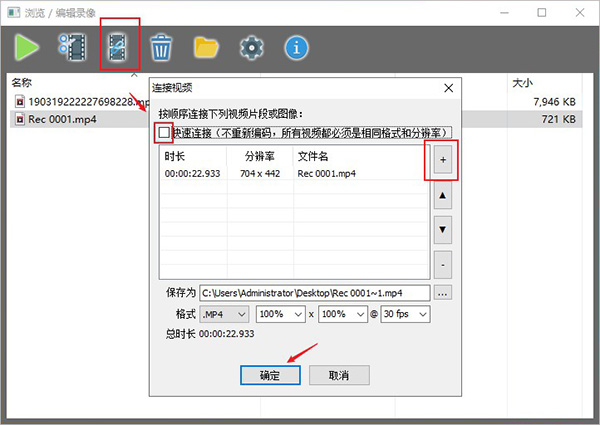The image size is (600, 425).
Task: Click the trash can delete icon
Action: point(161,47)
